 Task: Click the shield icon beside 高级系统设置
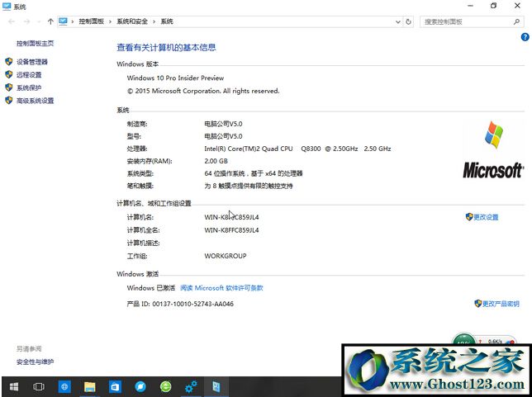point(9,100)
